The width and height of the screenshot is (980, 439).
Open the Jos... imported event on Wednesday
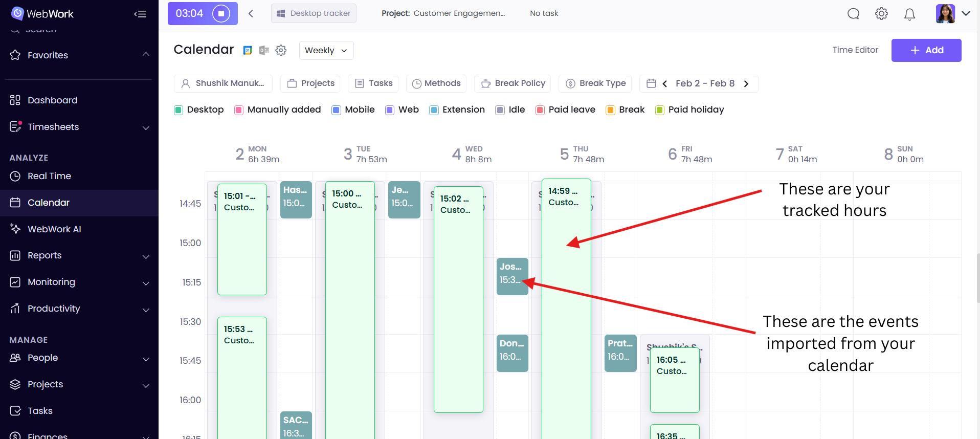click(x=511, y=275)
